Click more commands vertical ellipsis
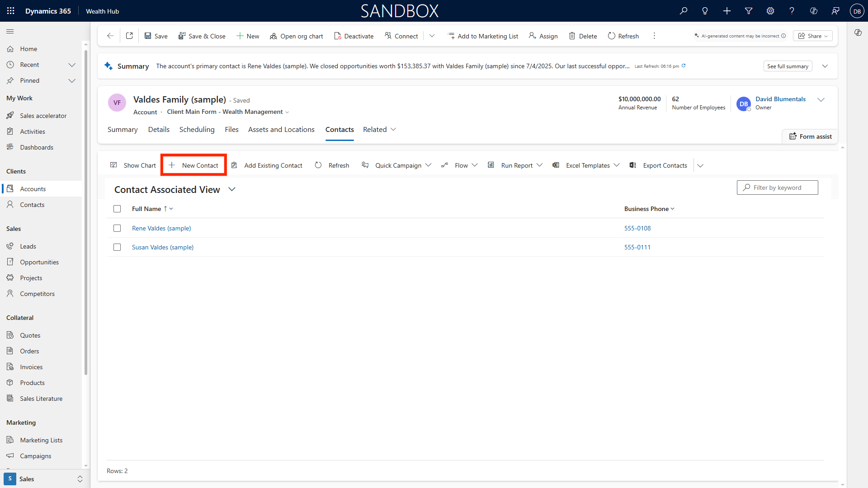 [x=654, y=36]
